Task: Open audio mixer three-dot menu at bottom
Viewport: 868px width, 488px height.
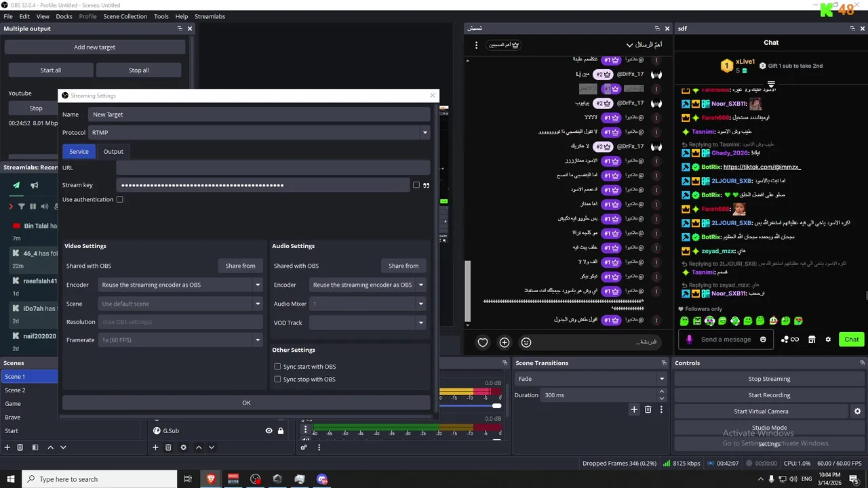Action: 319,447
